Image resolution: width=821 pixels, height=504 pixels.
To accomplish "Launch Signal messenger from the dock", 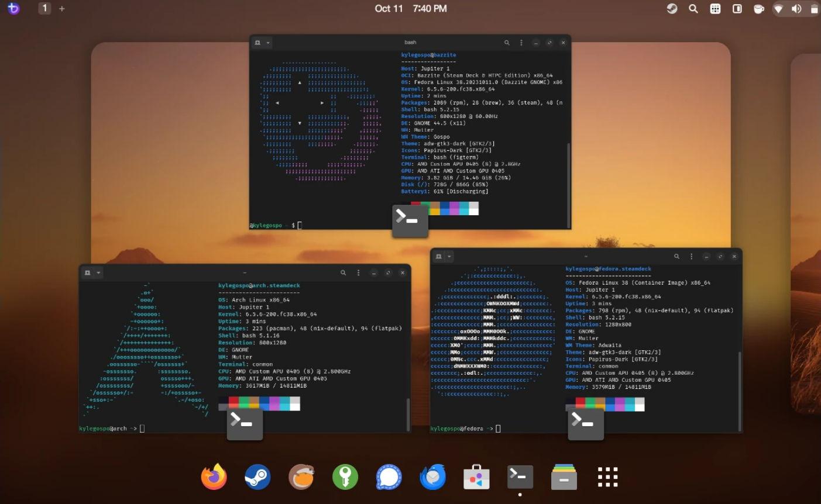I will pos(389,477).
